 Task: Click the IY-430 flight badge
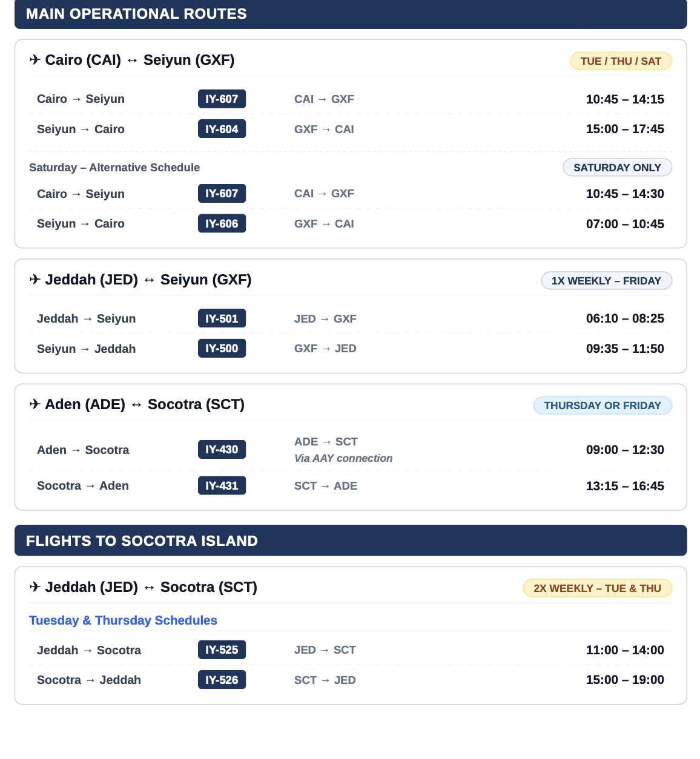[222, 449]
